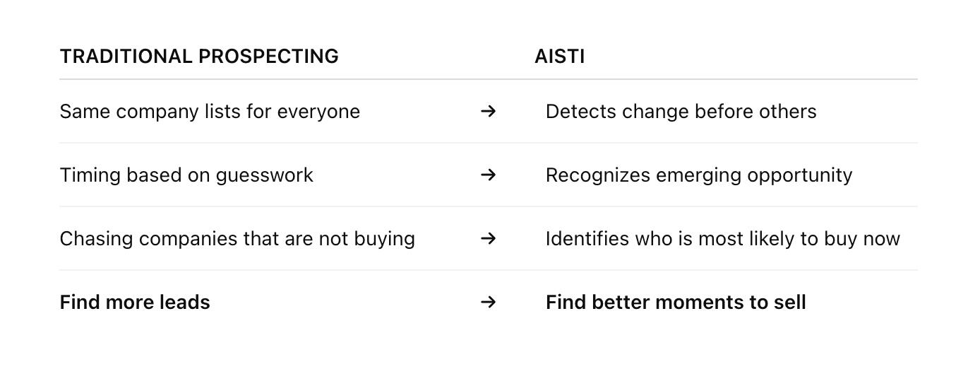Viewport: 980px width, 369px height.
Task: Click 'Same company lists for everyone' text
Action: (x=210, y=112)
